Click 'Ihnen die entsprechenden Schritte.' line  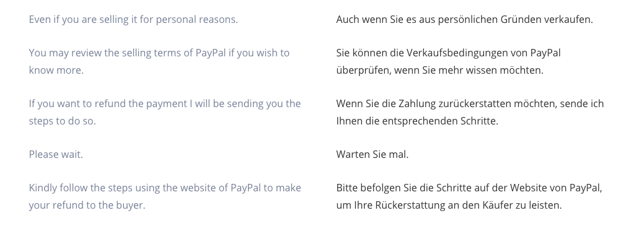tap(417, 121)
